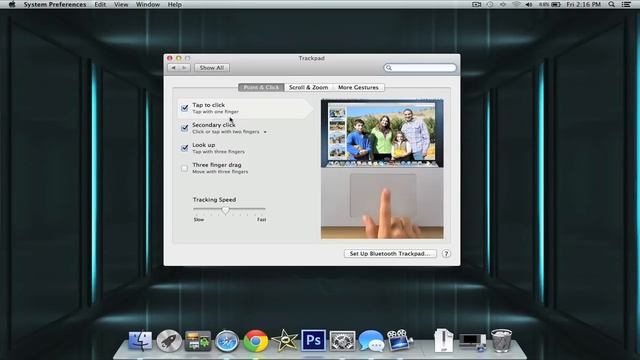The height and width of the screenshot is (360, 640).
Task: Switch to the Scroll & Zoom tab
Action: coord(309,87)
